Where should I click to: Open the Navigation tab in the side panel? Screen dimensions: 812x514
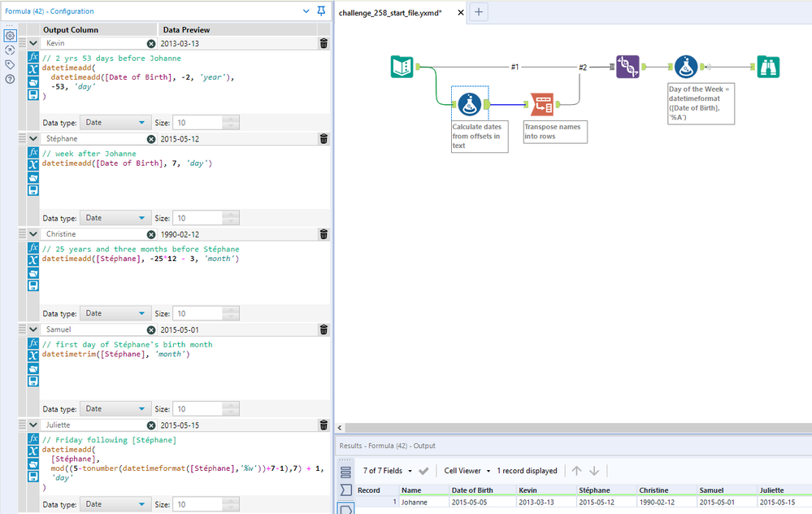click(10, 50)
